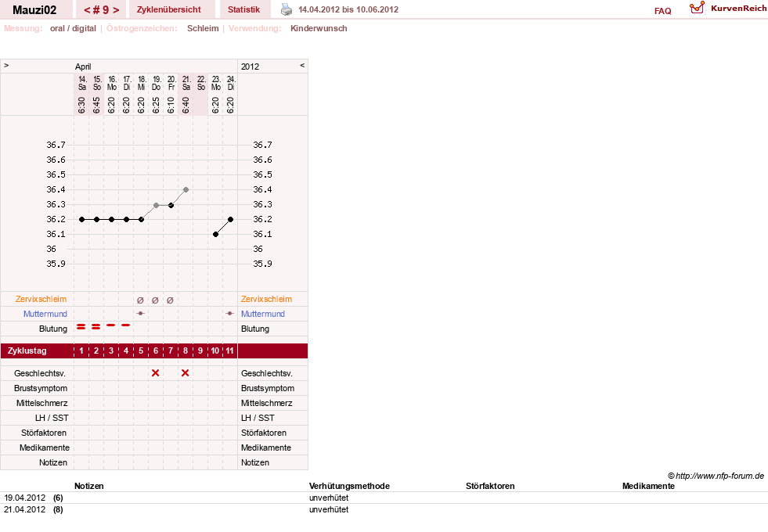Click the left Medikamente row label
The width and height of the screenshot is (768, 532).
pyautogui.click(x=45, y=448)
